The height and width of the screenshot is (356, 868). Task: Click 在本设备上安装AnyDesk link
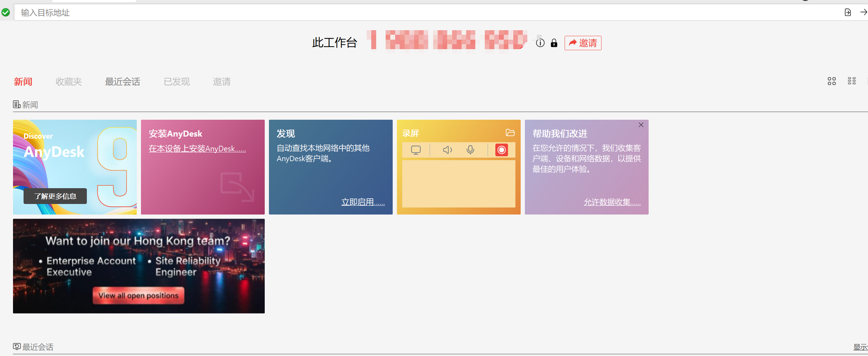click(x=197, y=149)
